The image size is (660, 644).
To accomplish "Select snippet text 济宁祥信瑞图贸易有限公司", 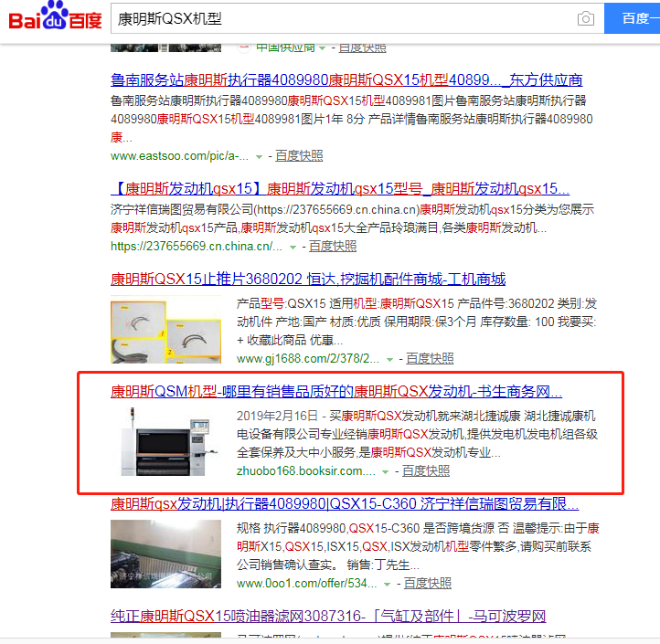I will click(x=182, y=209).
